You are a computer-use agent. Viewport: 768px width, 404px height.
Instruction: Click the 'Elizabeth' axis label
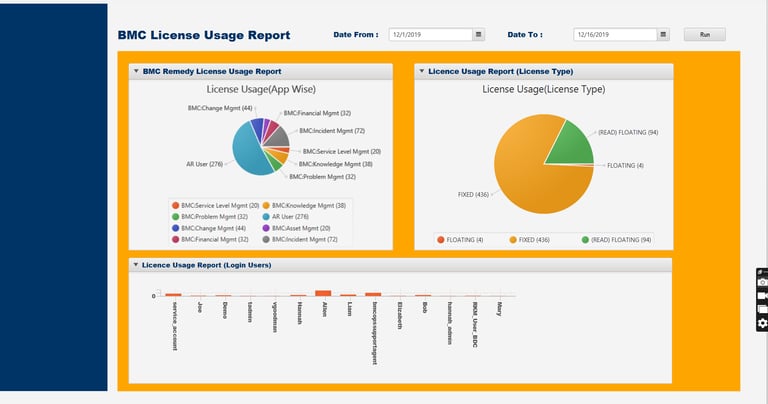pyautogui.click(x=400, y=315)
